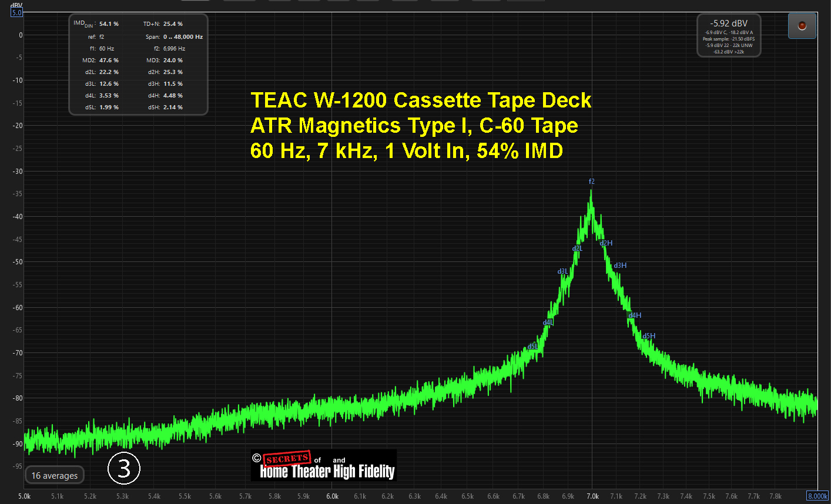The image size is (831, 504).
Task: Click the 4.48 % d4H value in the panel
Action: (173, 96)
